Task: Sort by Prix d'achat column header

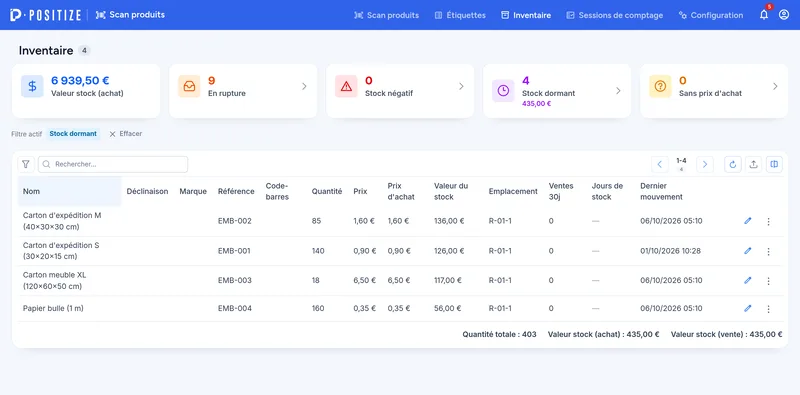Action: 401,191
